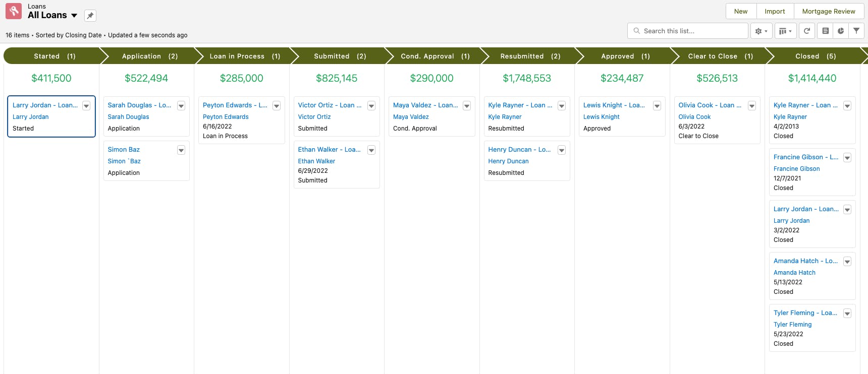
Task: Click the Loans app icon
Action: 14,11
